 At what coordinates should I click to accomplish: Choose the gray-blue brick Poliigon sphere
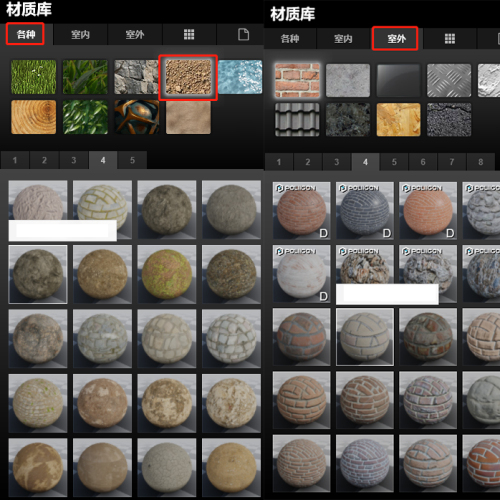[365, 210]
